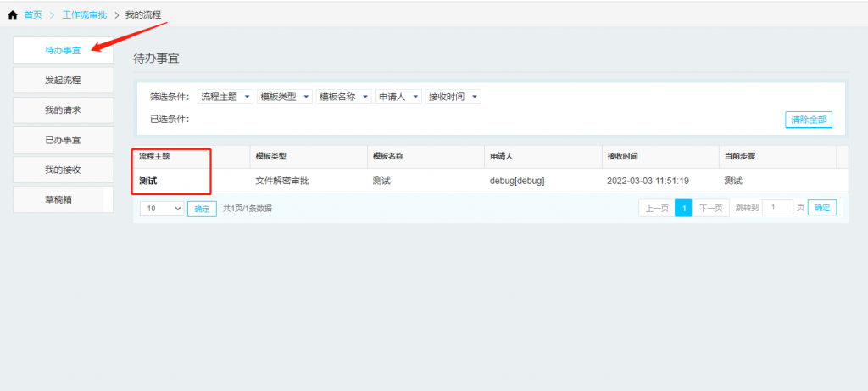This screenshot has width=868, height=391.
Task: Open 我的请求 sidebar item
Action: coord(63,110)
